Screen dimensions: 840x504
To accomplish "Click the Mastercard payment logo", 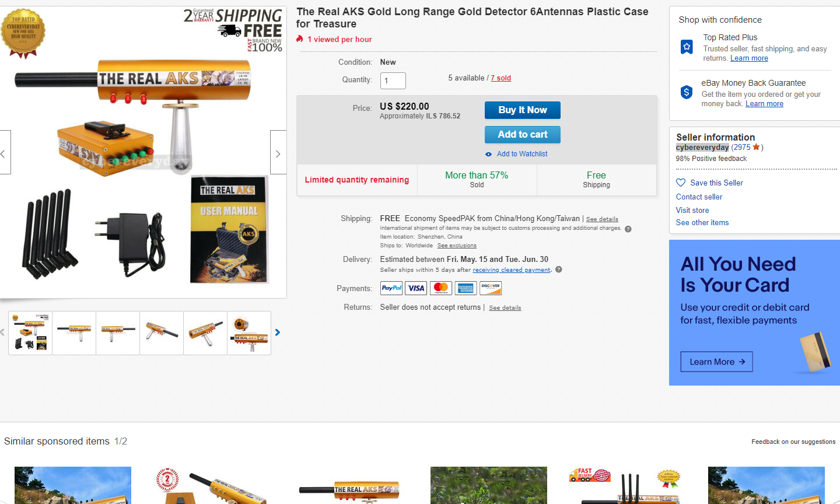I will click(x=441, y=288).
